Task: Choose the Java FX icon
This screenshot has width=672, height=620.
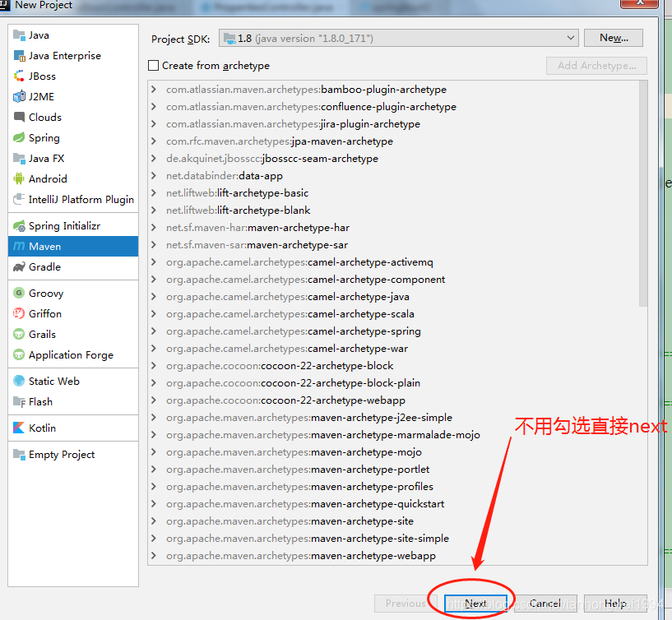Action: pyautogui.click(x=19, y=159)
